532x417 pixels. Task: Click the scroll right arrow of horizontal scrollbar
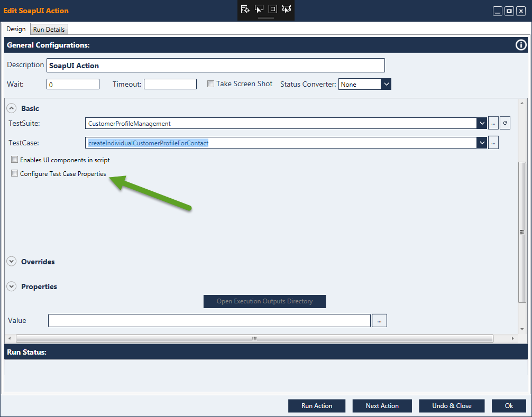[x=512, y=338]
